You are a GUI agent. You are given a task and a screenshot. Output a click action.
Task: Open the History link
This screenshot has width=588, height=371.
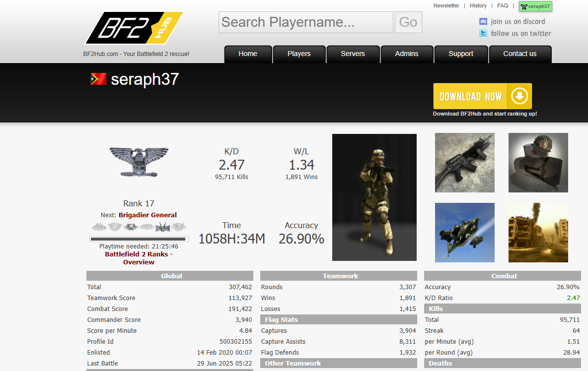click(x=478, y=5)
